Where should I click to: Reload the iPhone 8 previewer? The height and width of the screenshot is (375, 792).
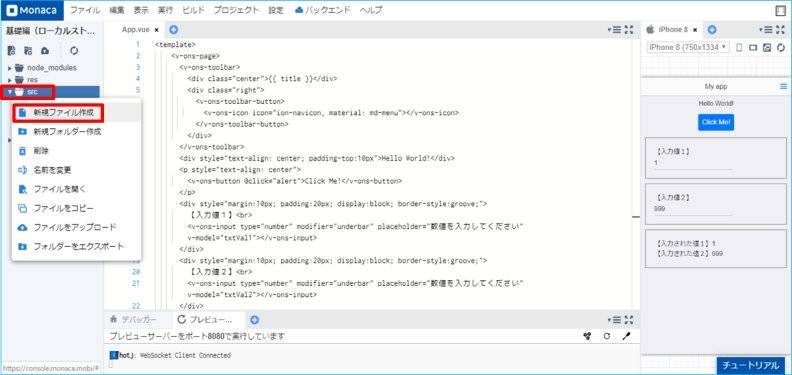tap(781, 48)
